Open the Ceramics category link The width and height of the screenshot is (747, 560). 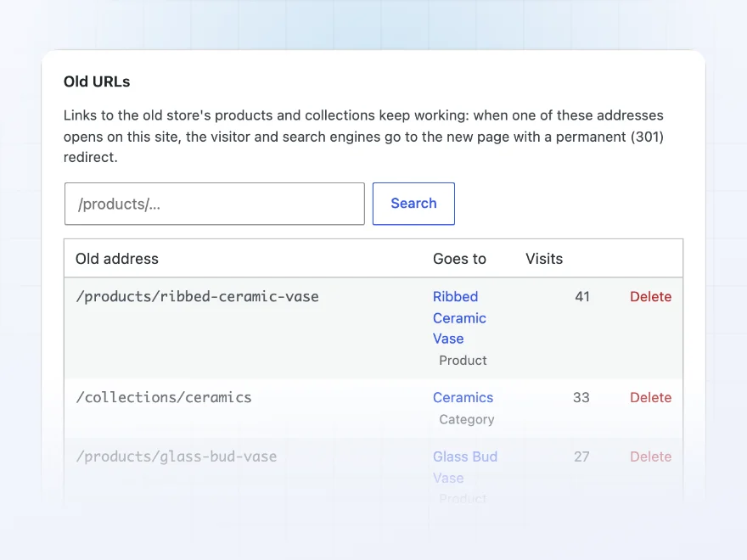click(x=463, y=398)
